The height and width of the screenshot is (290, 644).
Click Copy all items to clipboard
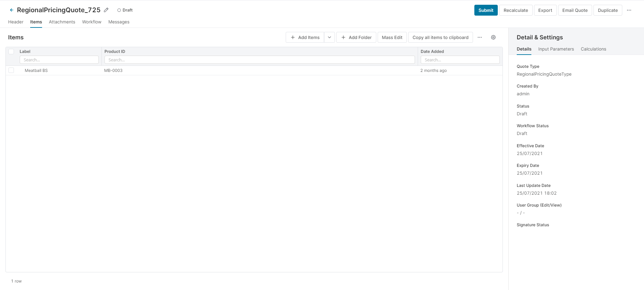(440, 37)
